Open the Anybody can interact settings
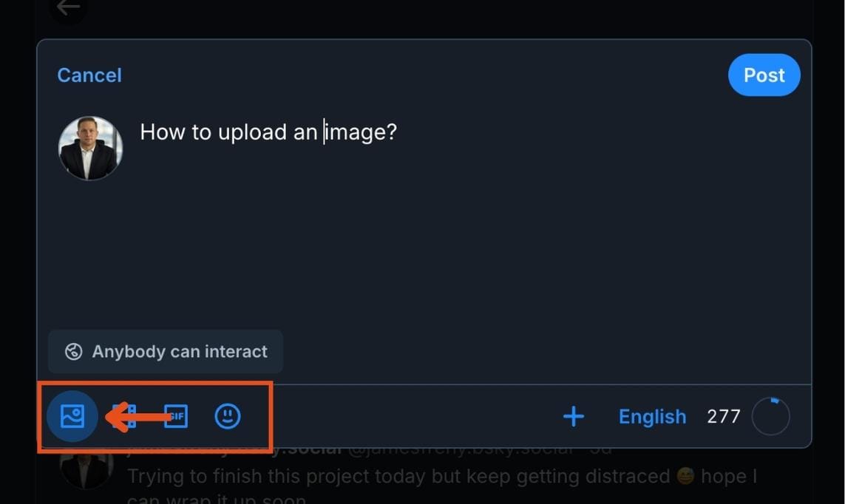The image size is (845, 504). tap(166, 352)
